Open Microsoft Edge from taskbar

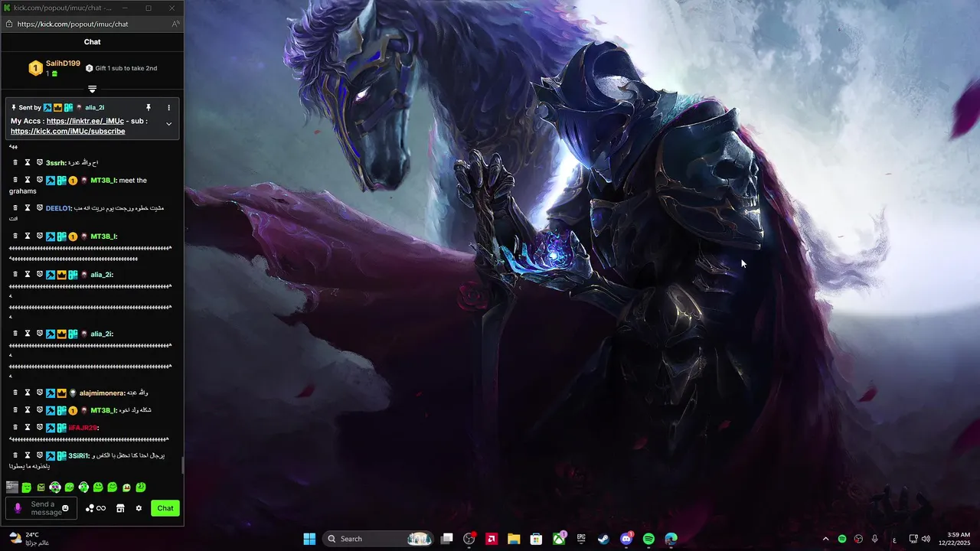click(671, 539)
